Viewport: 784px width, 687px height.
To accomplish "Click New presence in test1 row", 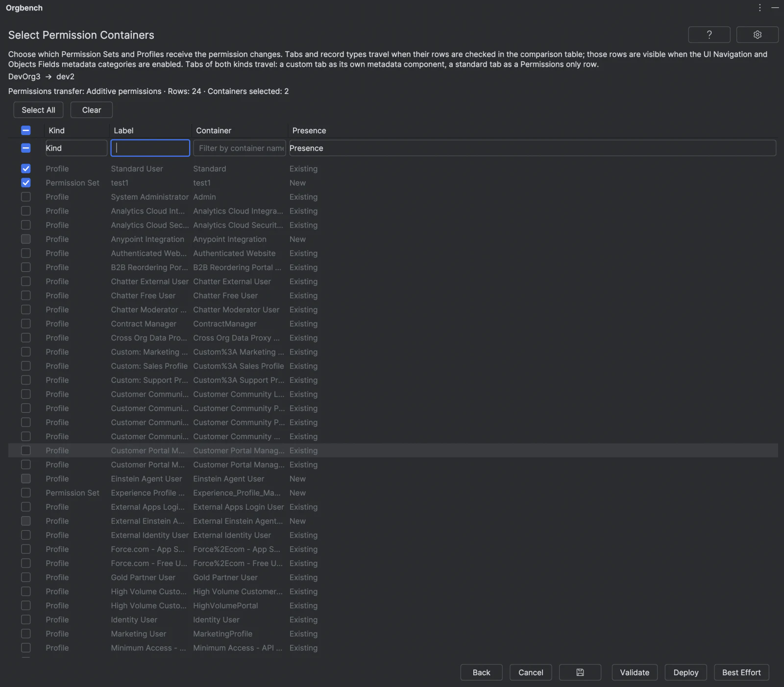I will [297, 183].
